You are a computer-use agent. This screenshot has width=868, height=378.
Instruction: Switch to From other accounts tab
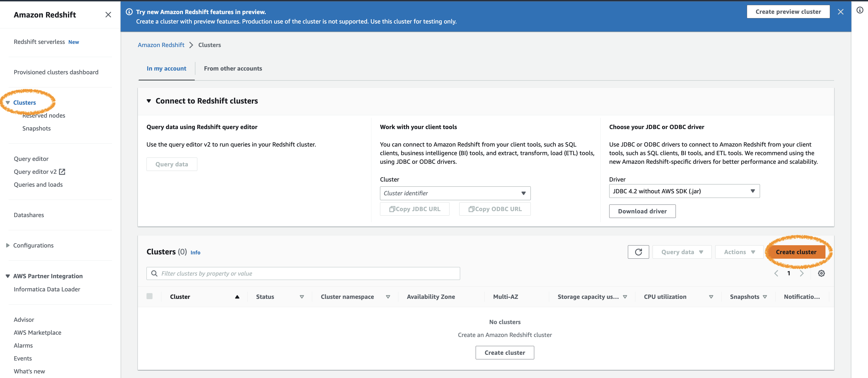click(233, 68)
